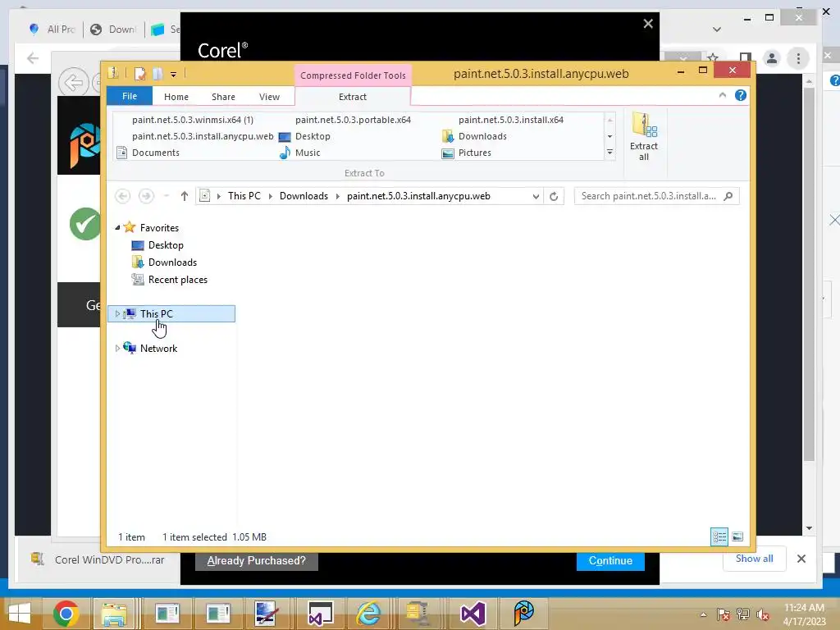
Task: Show hidden tray icons arrow
Action: (x=703, y=615)
